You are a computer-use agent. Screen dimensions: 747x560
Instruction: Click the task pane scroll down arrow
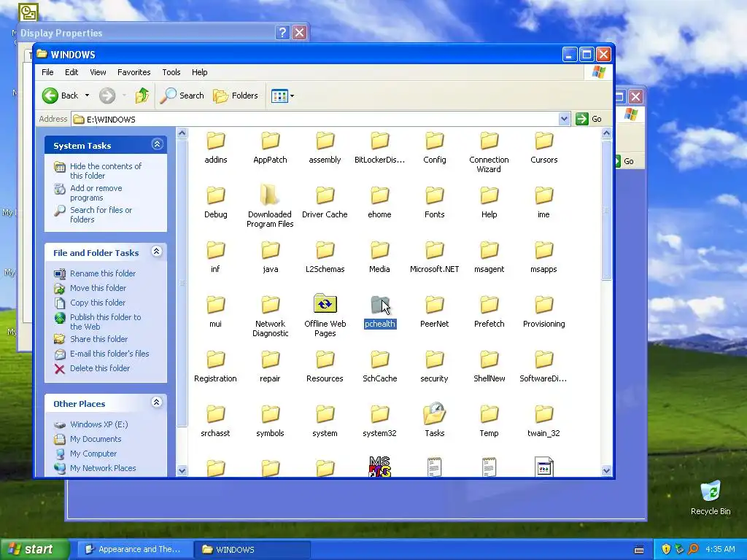(x=182, y=470)
